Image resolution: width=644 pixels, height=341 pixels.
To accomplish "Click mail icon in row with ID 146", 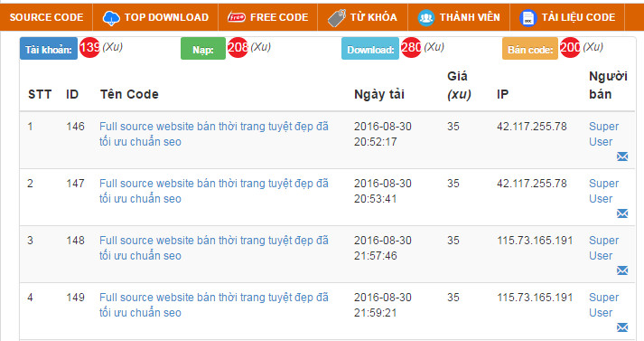I will coord(622,156).
